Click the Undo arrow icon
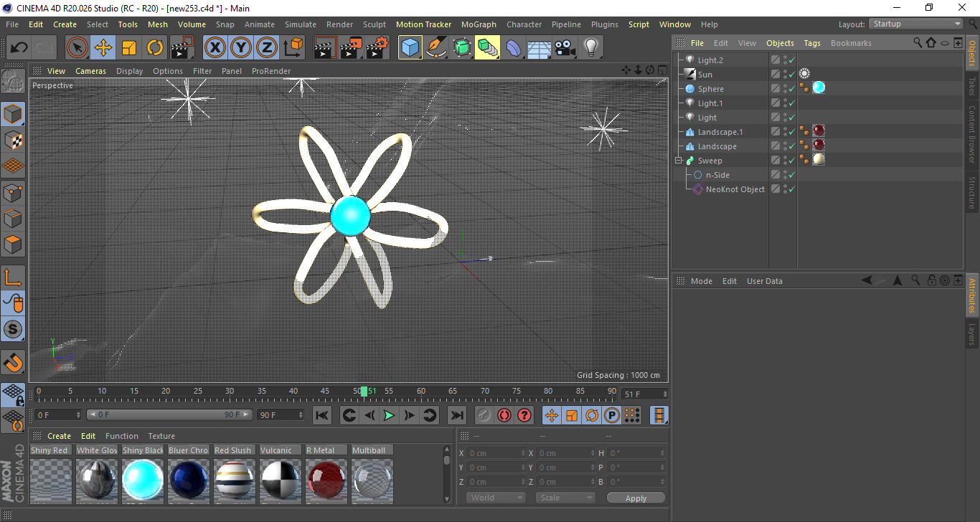980x522 pixels. (x=19, y=48)
